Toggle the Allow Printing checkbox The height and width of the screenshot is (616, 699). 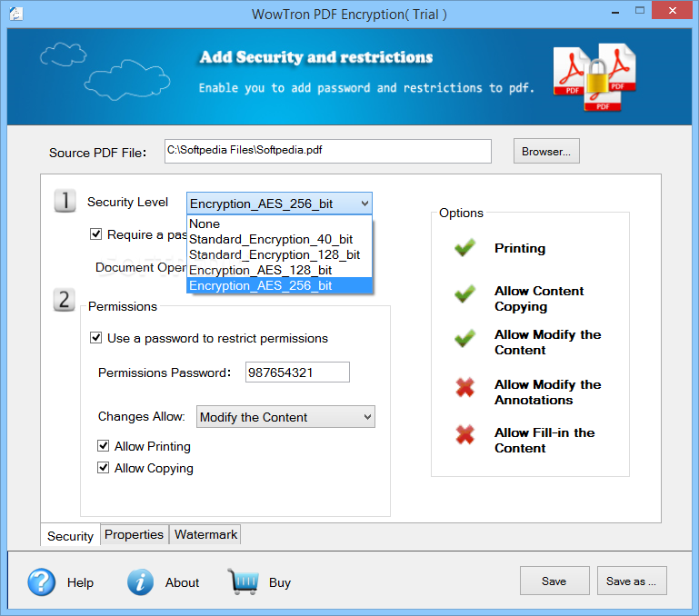[x=104, y=446]
